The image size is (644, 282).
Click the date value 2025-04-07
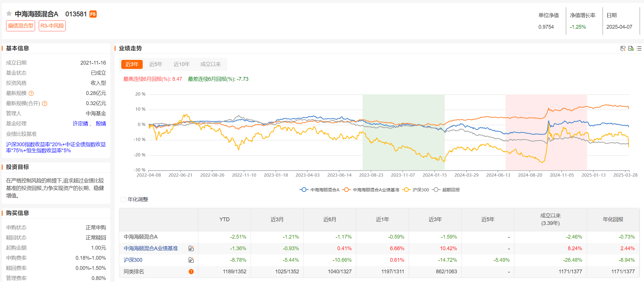tap(619, 27)
